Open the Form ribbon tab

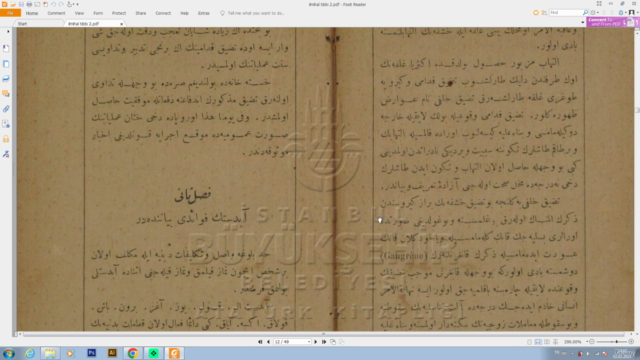click(x=98, y=13)
